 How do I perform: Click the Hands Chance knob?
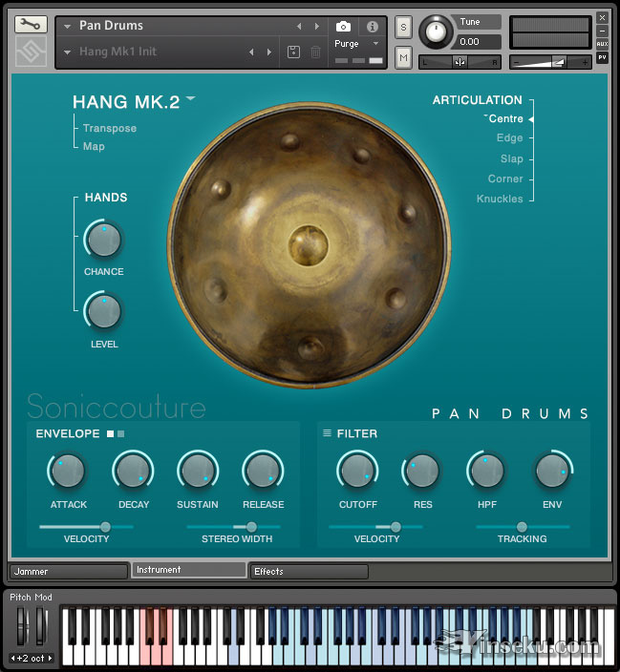pyautogui.click(x=103, y=239)
